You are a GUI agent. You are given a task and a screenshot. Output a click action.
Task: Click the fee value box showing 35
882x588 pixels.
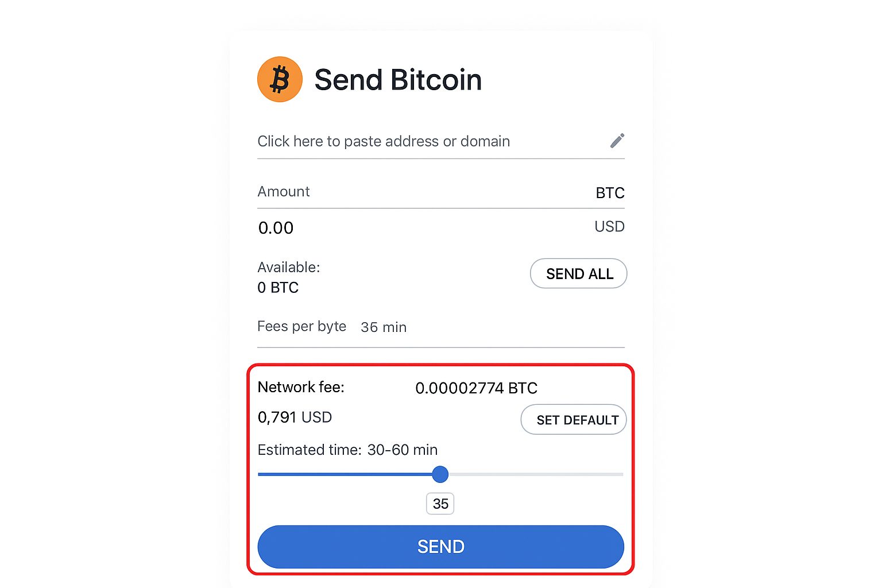click(x=440, y=504)
